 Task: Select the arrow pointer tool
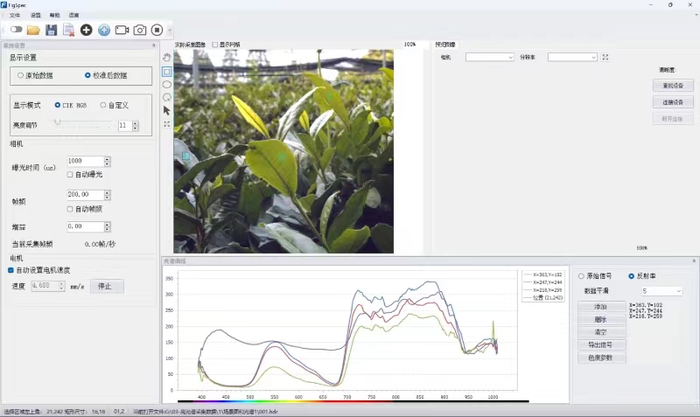pyautogui.click(x=166, y=110)
